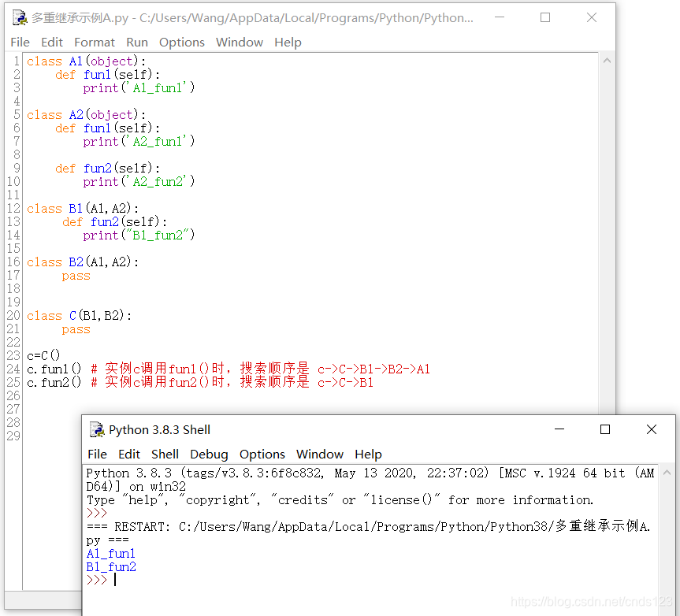The width and height of the screenshot is (680, 616).
Task: Maximize the editor window
Action: click(x=545, y=17)
